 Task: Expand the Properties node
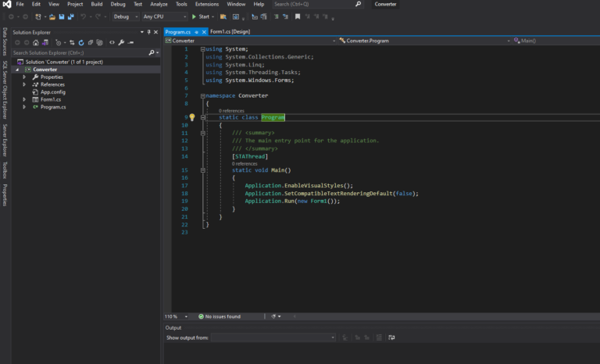tap(24, 77)
